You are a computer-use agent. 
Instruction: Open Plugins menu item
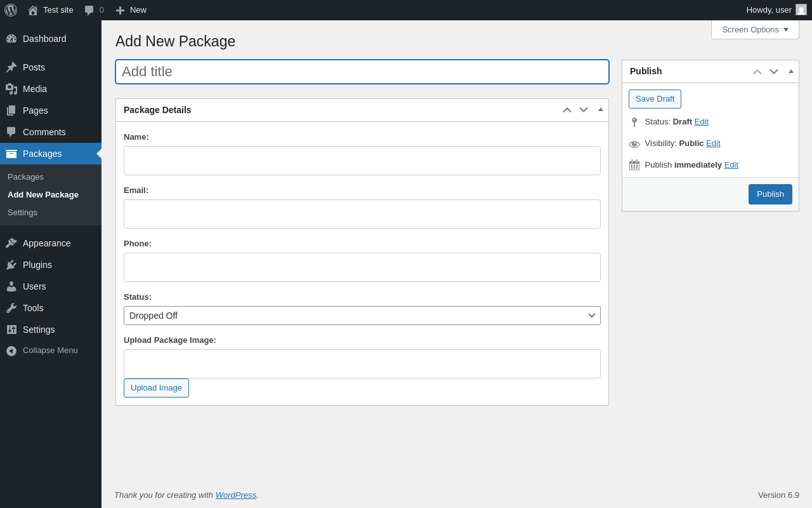pos(51,265)
